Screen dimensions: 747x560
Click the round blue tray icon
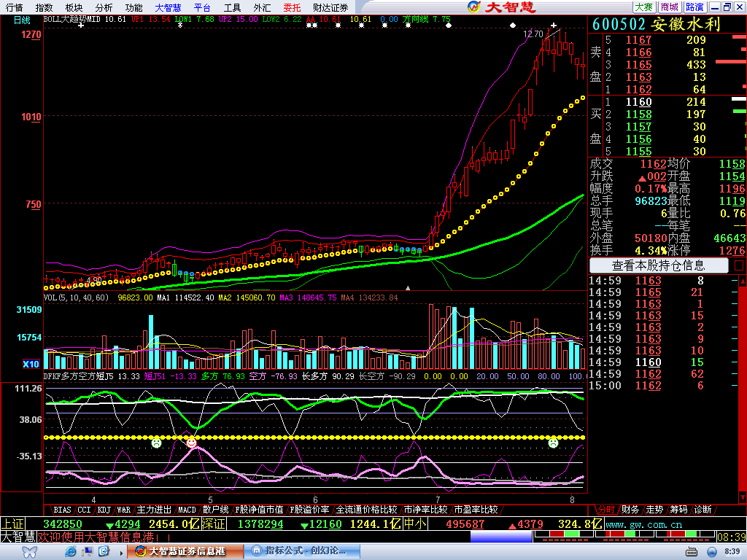(712, 552)
